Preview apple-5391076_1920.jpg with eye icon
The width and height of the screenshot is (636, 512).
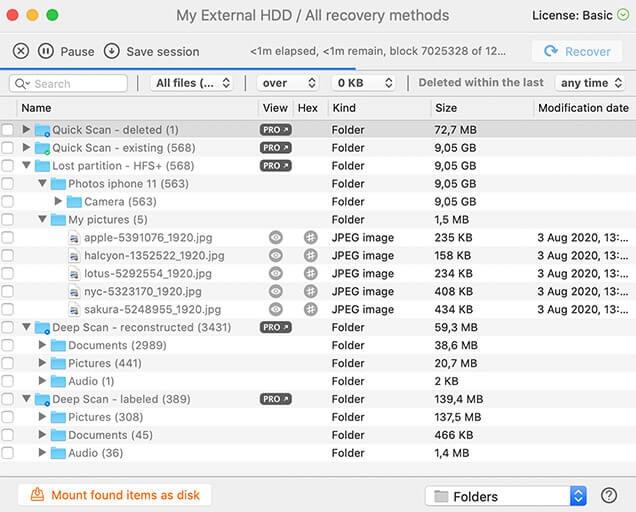point(276,237)
